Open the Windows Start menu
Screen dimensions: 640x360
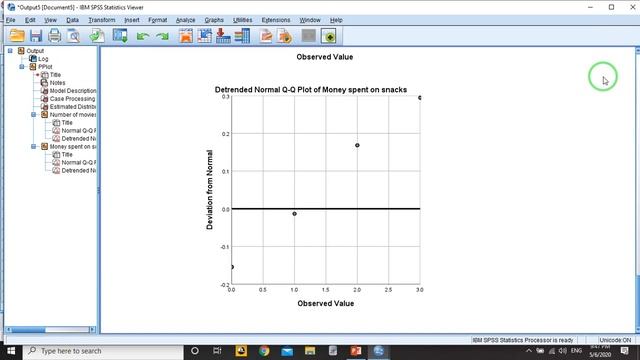click(11, 351)
